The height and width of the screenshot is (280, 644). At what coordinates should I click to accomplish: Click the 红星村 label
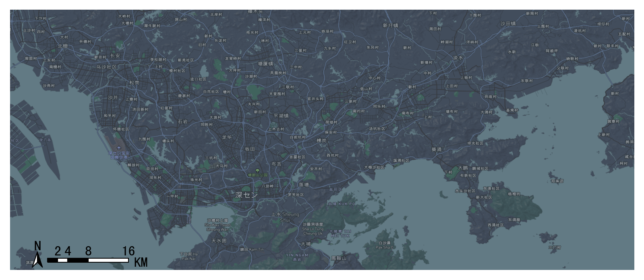click(166, 108)
